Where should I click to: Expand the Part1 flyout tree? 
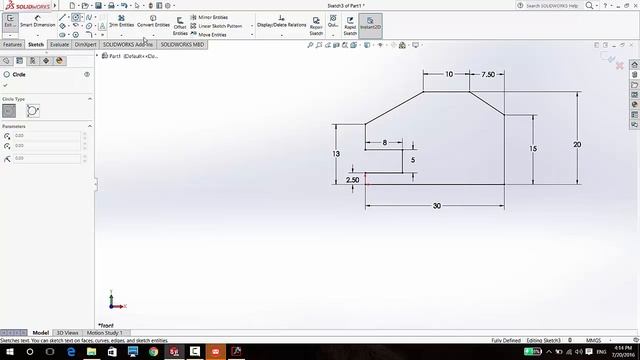[97, 56]
